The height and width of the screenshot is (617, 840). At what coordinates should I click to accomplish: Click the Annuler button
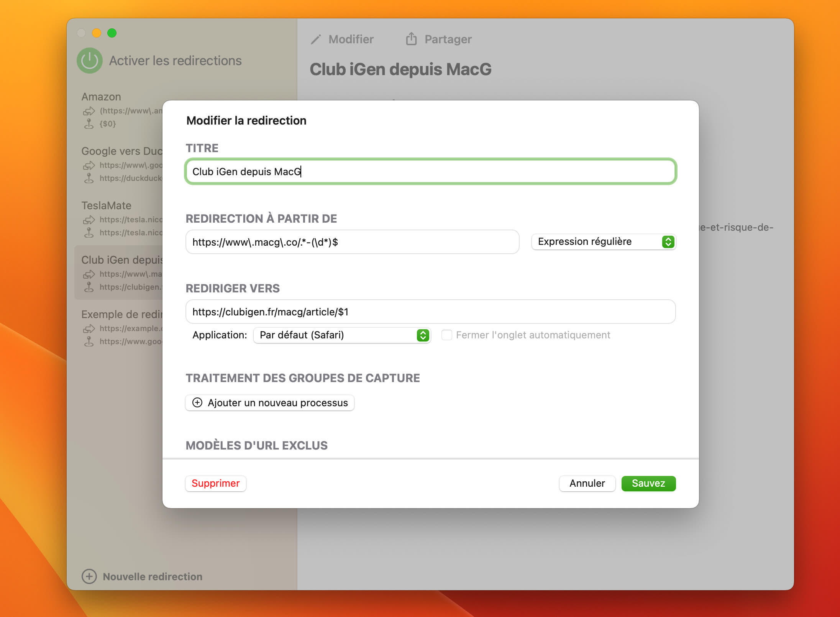pos(587,483)
